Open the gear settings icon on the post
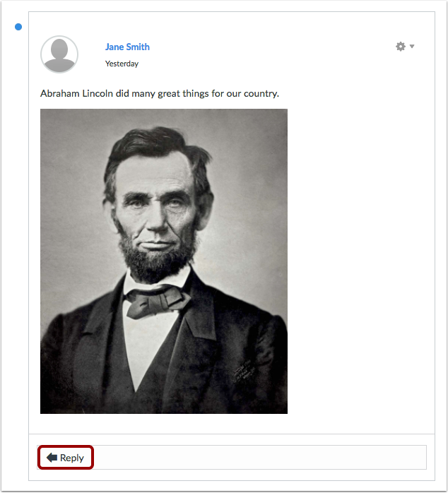Viewport: 448px width, 493px height. (x=401, y=47)
